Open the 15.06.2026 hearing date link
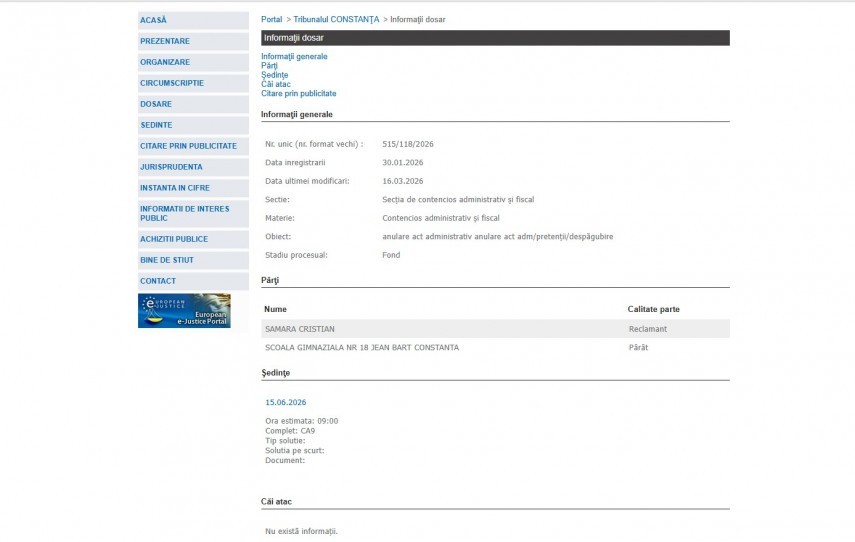The image size is (855, 542). coord(286,402)
